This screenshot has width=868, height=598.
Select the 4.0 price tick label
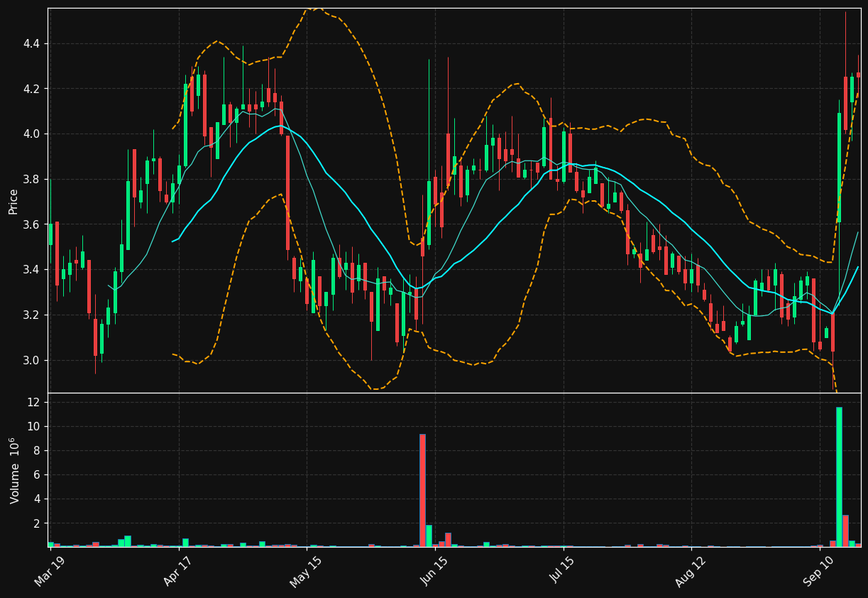[31, 134]
